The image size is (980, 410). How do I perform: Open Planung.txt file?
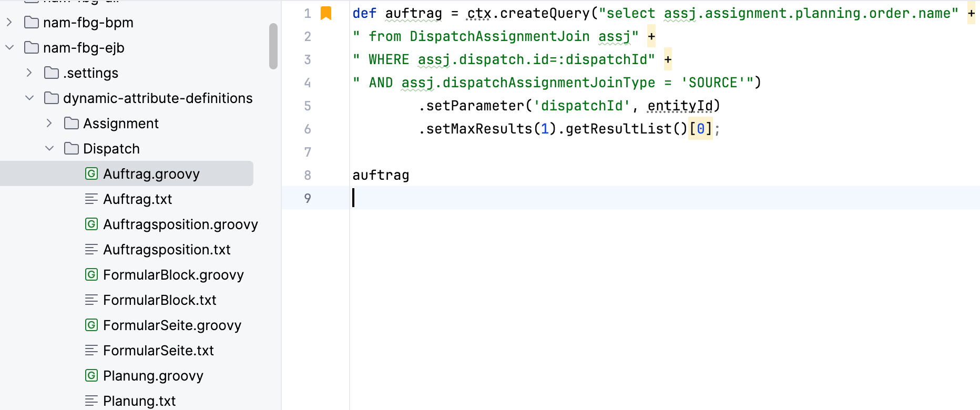139,401
